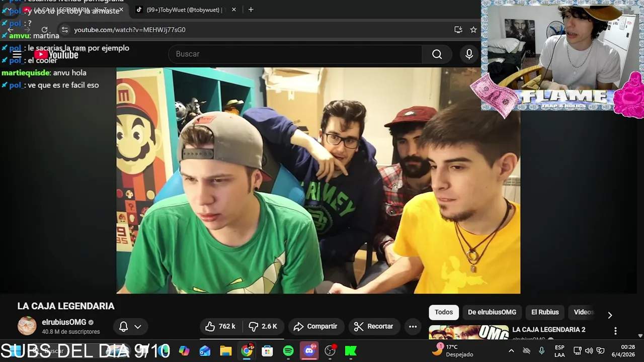Open LA CAJA LEGENDARIA 2 video title
The width and height of the screenshot is (644, 362).
coord(548,330)
